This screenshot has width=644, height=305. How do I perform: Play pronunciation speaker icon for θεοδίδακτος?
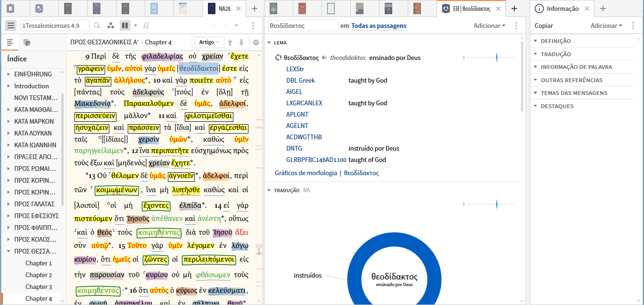tap(324, 58)
